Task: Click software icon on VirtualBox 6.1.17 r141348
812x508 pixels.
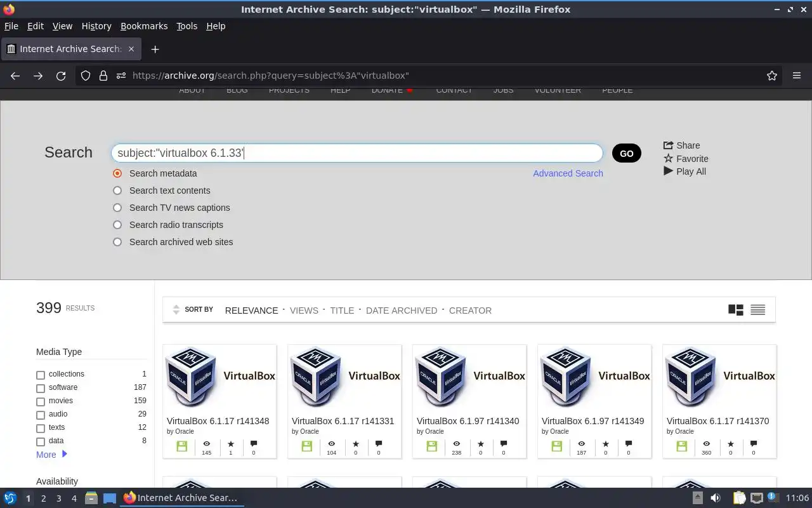Action: [182, 446]
